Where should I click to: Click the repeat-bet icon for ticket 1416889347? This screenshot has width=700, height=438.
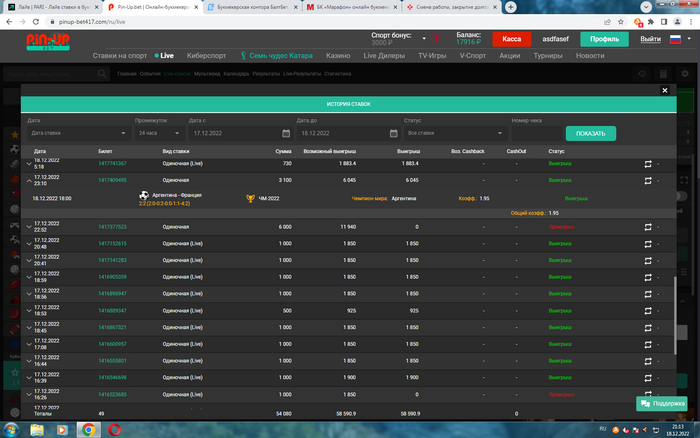tap(648, 311)
